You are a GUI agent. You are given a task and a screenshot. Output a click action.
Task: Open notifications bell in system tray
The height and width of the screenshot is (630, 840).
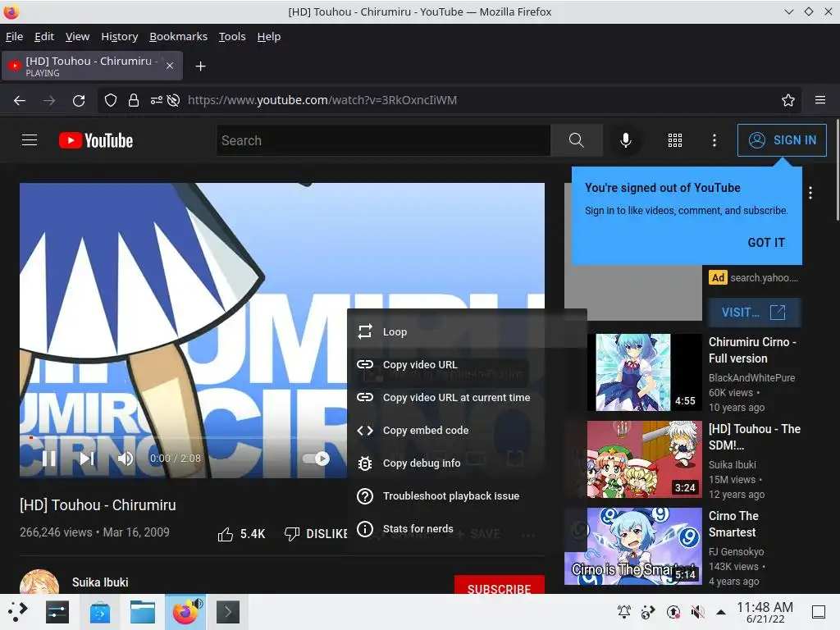pos(624,611)
